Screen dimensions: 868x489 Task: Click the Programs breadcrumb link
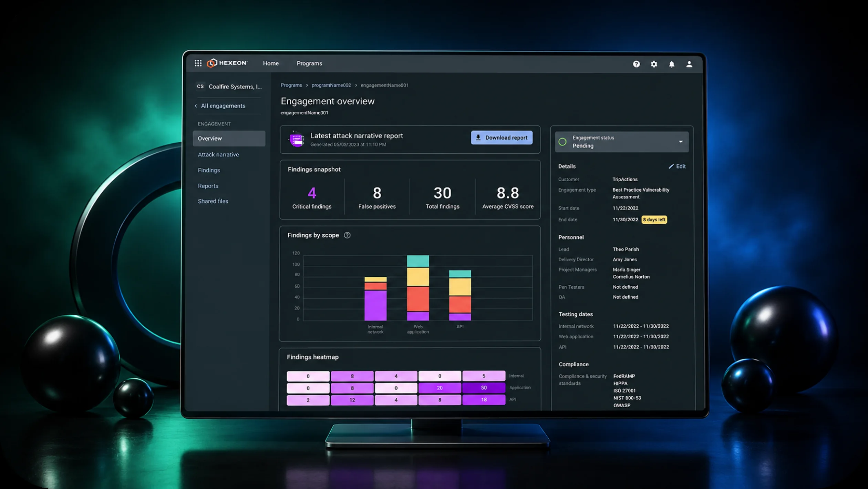(x=291, y=85)
